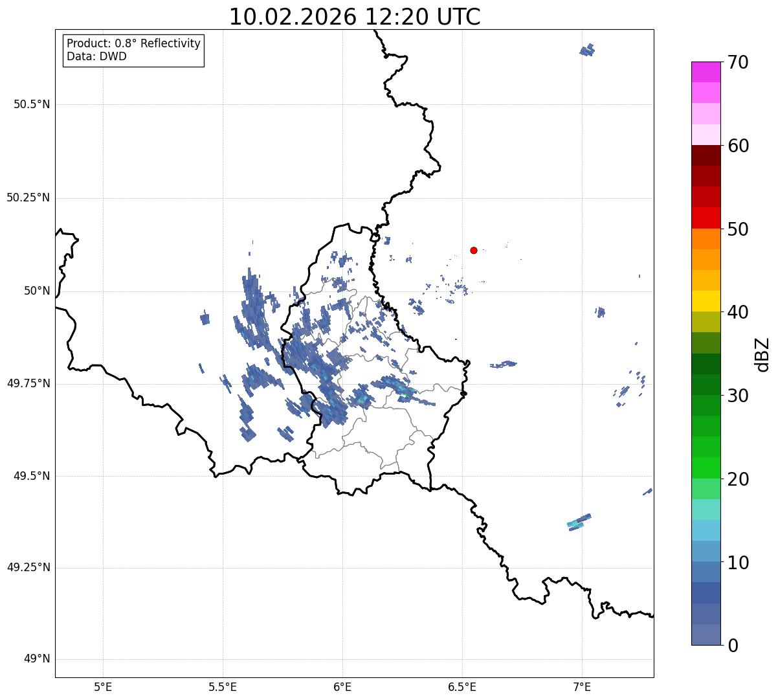Select the title '10.02.2026 12:20 UTC'
778x700 pixels.
(x=355, y=17)
